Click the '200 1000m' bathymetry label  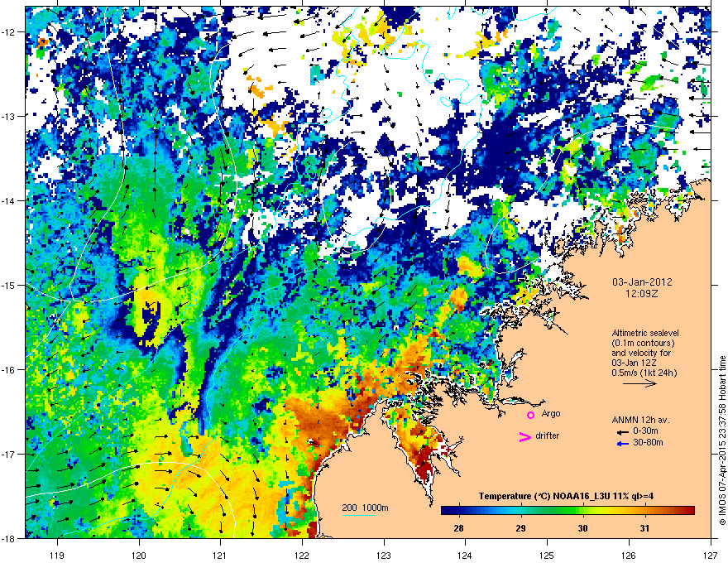click(x=365, y=508)
